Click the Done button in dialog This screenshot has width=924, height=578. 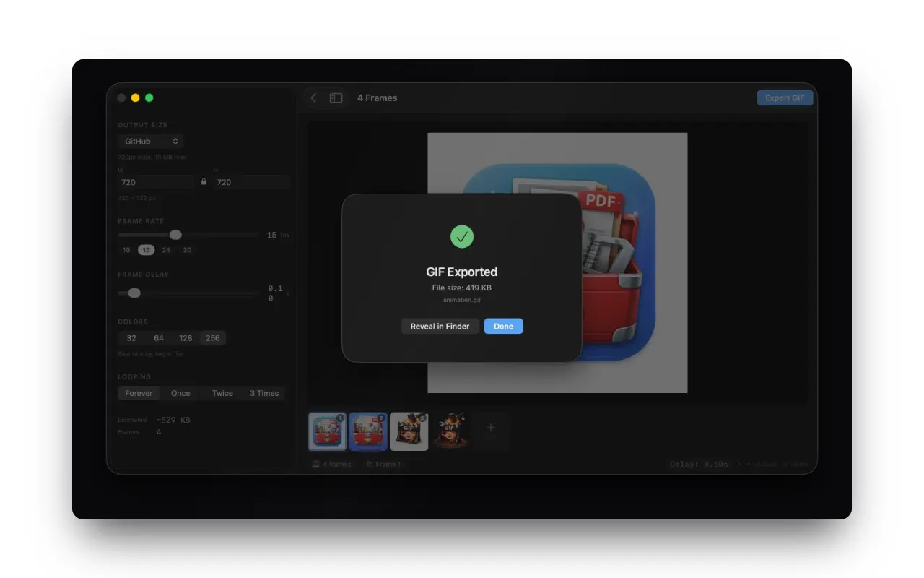503,327
